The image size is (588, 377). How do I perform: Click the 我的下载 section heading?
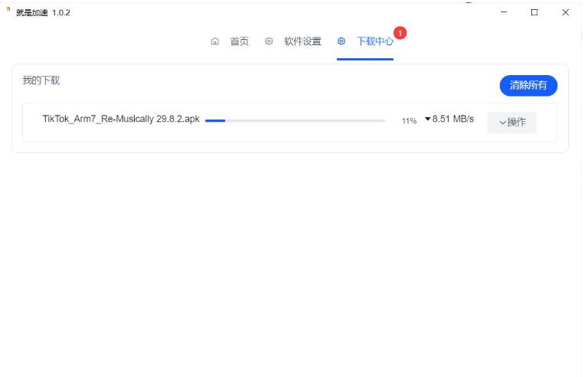coord(41,80)
